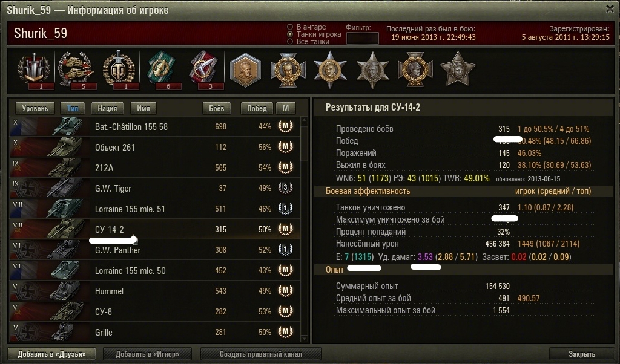Click the mastery badge beside G.W. Tiger
Image resolution: width=620 pixels, height=364 pixels.
[286, 188]
